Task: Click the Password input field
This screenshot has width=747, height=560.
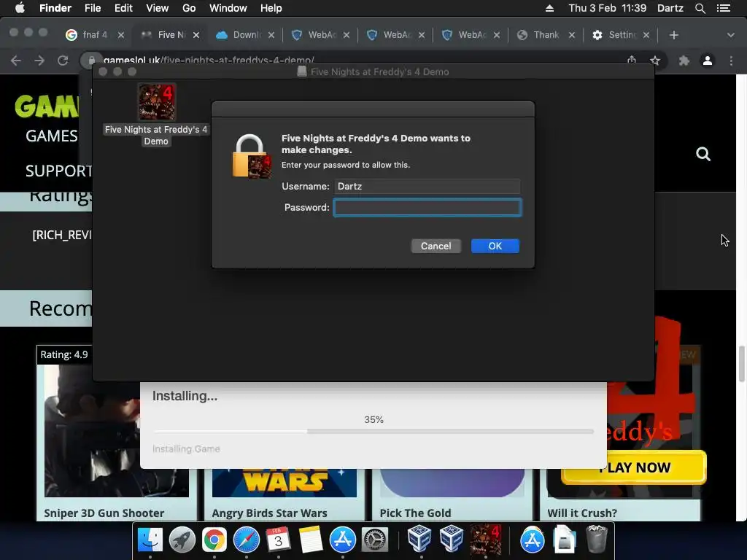Action: (x=427, y=208)
